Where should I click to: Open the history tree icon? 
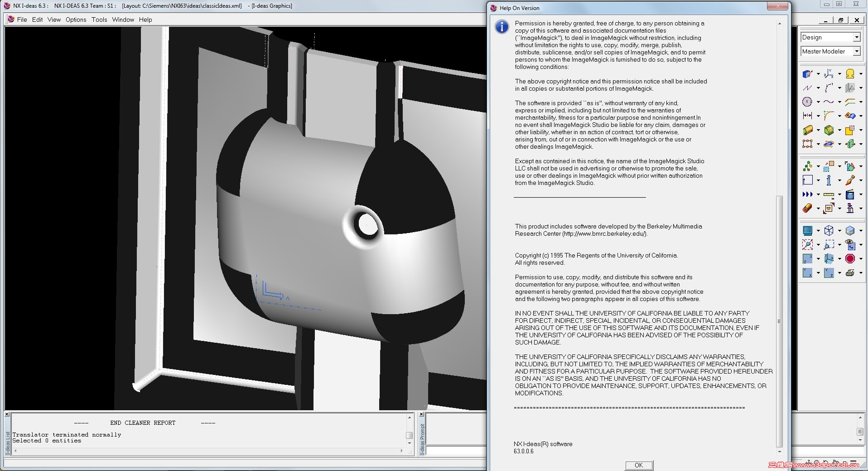(x=807, y=166)
